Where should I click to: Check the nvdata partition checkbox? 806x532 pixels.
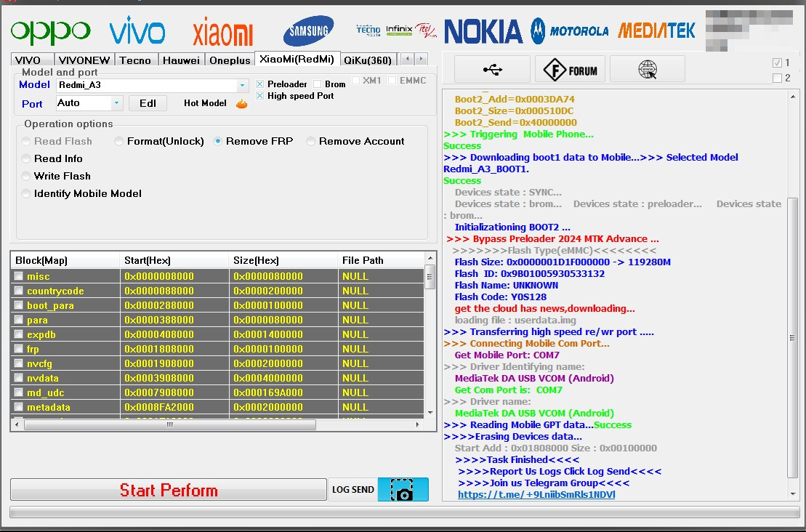click(18, 378)
